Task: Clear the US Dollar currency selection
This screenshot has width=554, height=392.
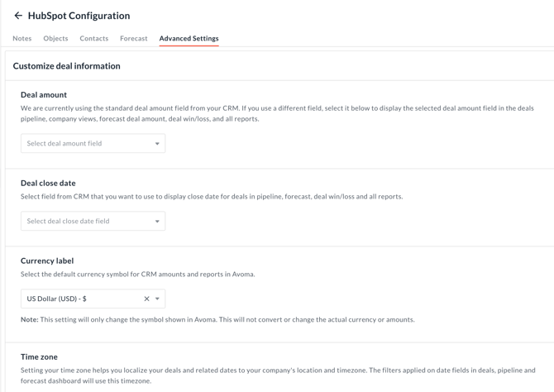Action: point(146,299)
